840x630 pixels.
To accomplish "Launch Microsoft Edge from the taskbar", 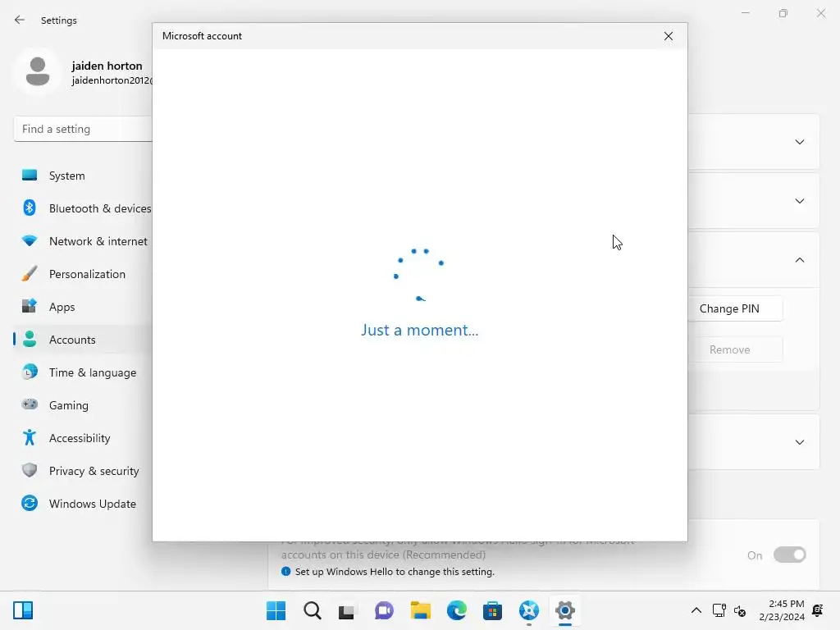I will (456, 610).
